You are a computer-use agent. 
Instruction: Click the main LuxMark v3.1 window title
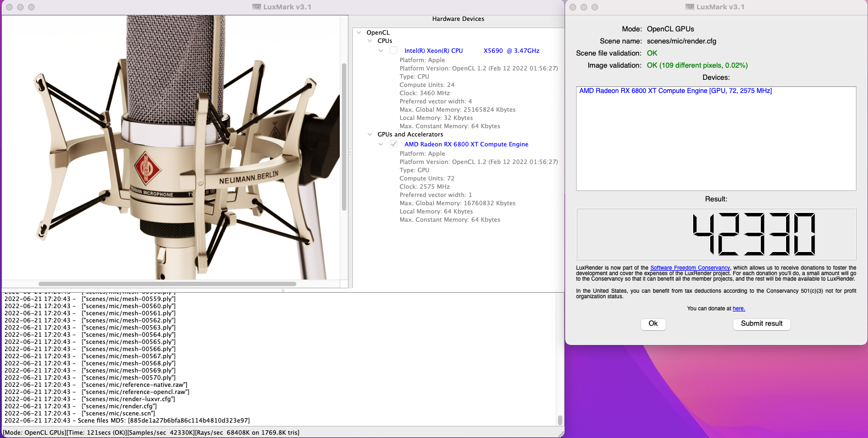pos(287,7)
